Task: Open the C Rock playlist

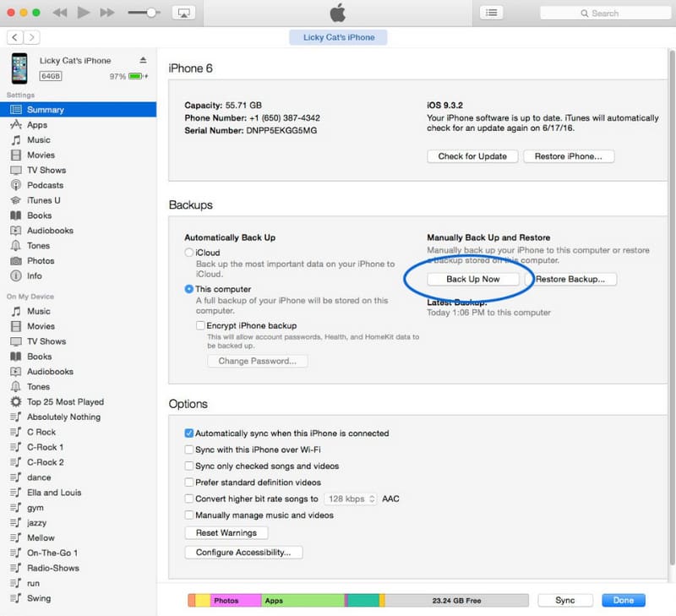Action: coord(78,433)
